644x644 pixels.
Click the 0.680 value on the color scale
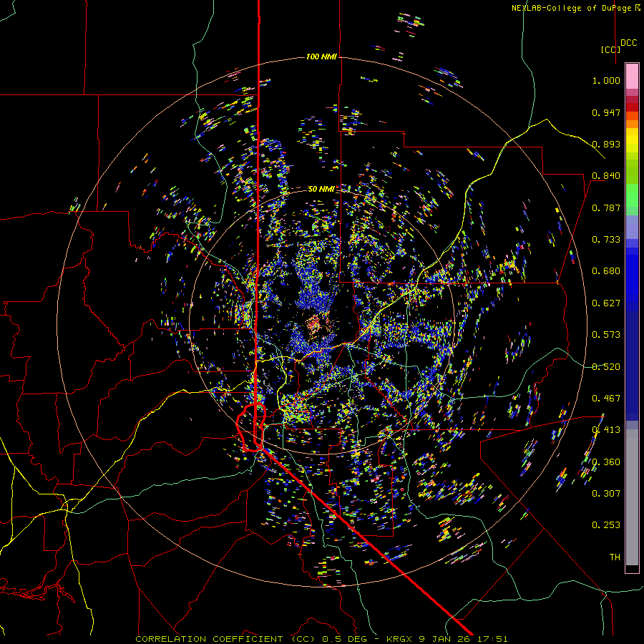coord(606,271)
